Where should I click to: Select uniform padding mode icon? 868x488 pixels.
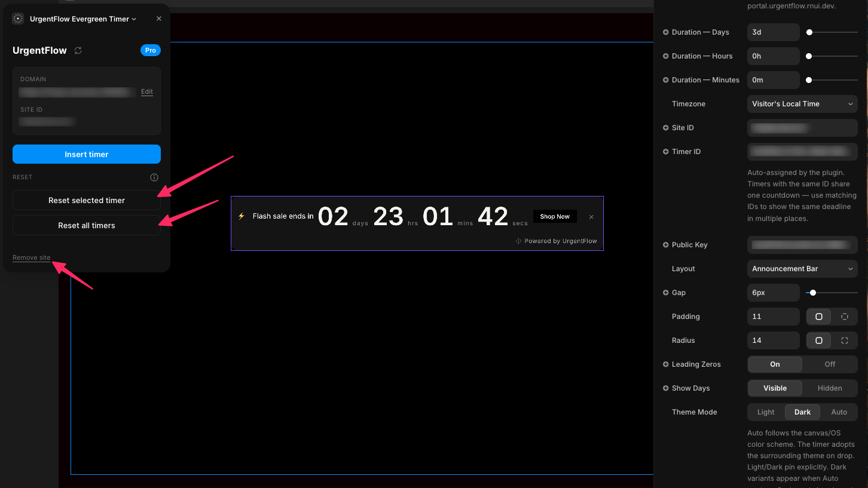click(819, 317)
